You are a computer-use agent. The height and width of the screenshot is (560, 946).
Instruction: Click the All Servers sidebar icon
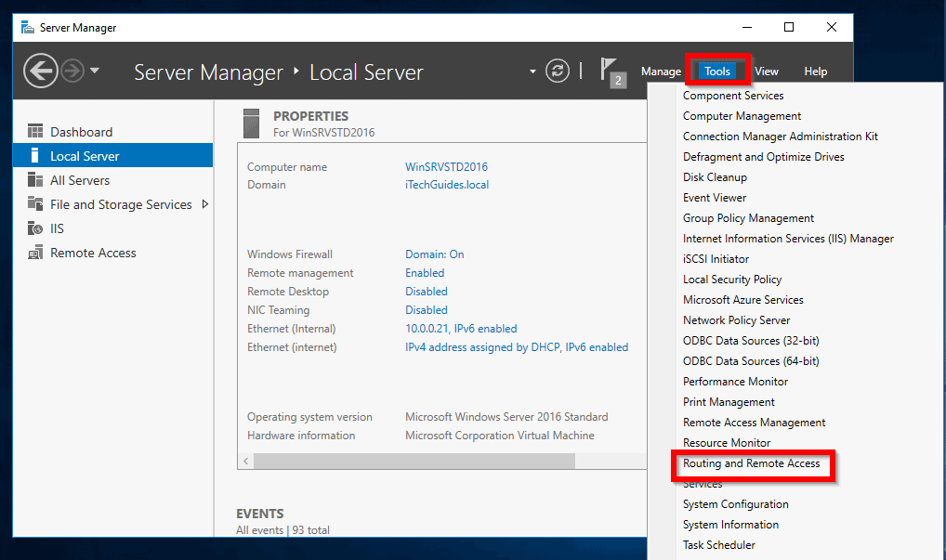click(35, 180)
